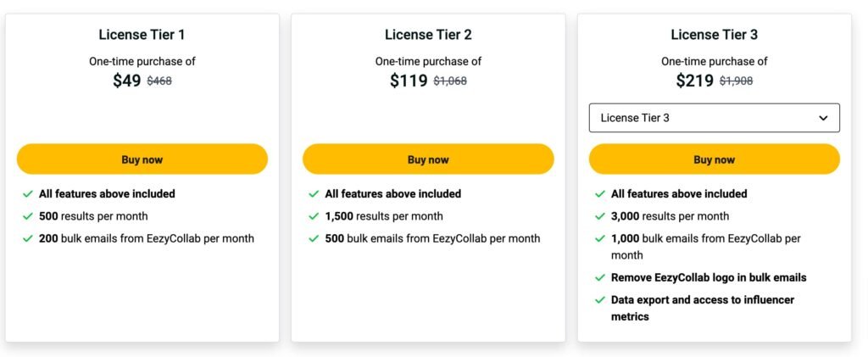This screenshot has width=868, height=357.
Task: Click checkmark beside 1,000 bulk emails
Action: point(600,238)
